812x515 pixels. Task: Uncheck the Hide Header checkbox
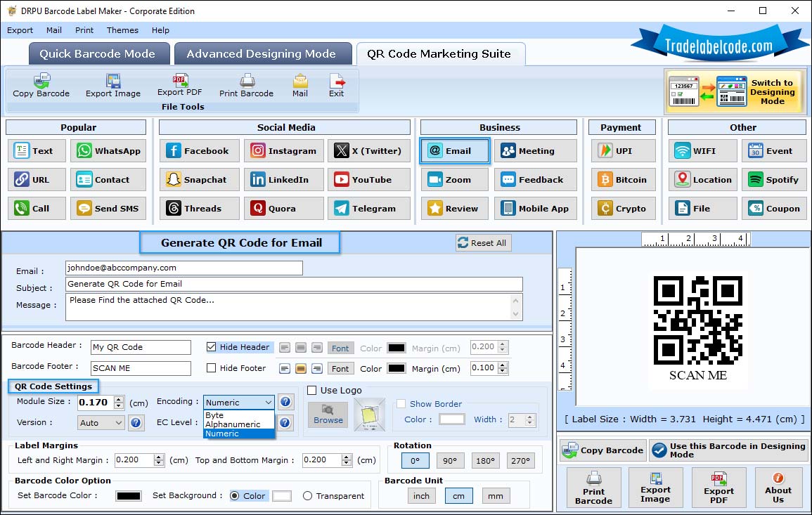pos(212,347)
